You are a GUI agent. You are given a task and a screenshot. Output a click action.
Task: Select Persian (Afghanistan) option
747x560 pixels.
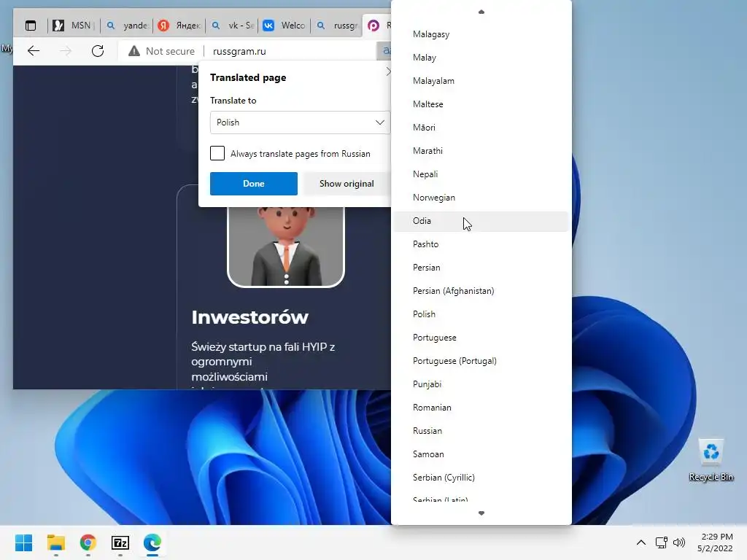481,291
